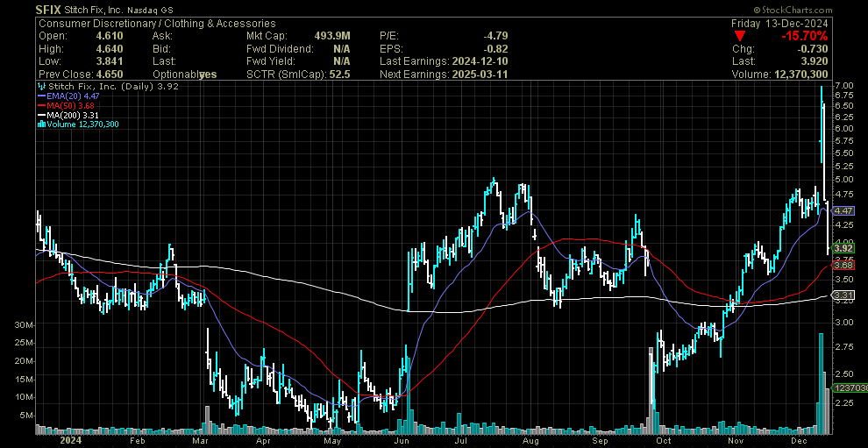Click 'Consumer Discretionary / Clothing & Accessories' sector text
This screenshot has width=868, height=448.
click(x=157, y=24)
